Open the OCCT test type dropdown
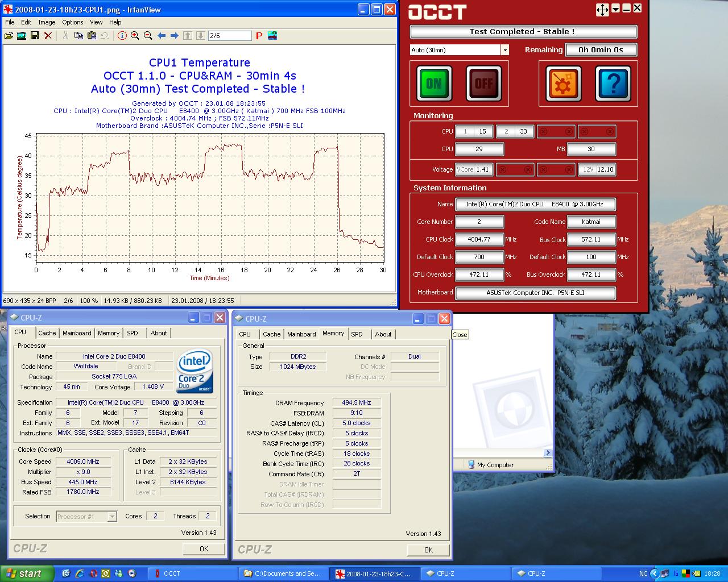The height and width of the screenshot is (582, 728). click(x=504, y=50)
